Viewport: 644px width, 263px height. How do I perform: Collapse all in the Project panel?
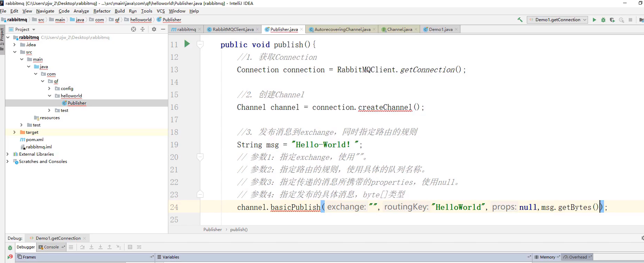tap(143, 30)
